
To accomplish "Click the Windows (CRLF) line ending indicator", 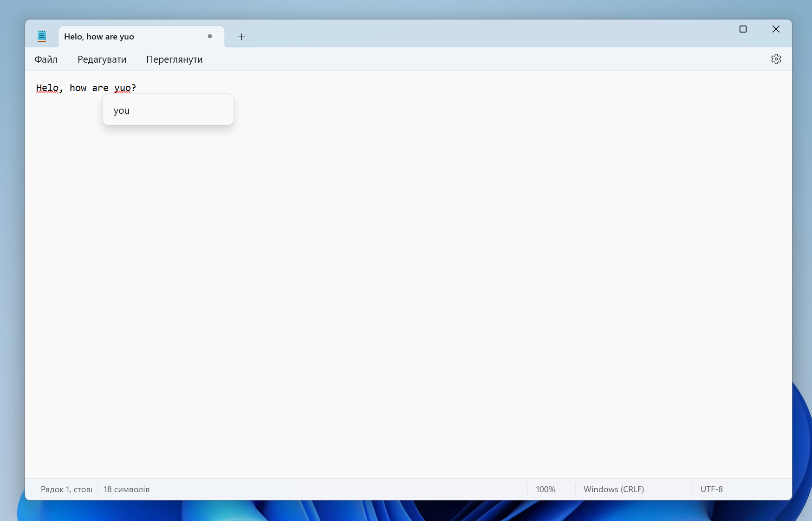I will tap(613, 489).
